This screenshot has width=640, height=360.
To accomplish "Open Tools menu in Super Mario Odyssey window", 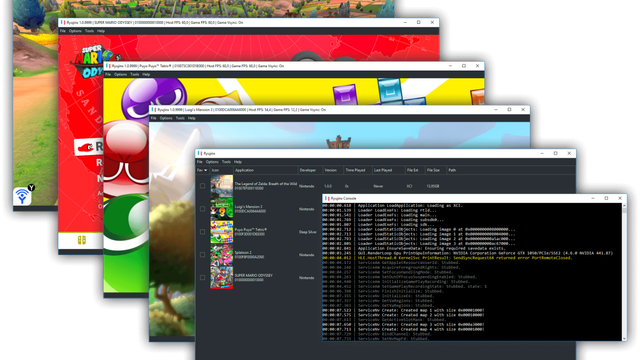I will click(89, 31).
